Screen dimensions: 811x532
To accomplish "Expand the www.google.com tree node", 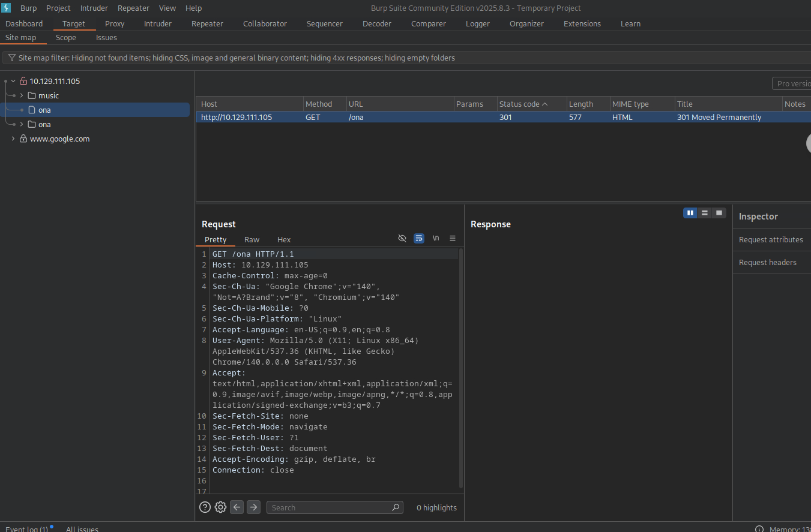I will pyautogui.click(x=13, y=139).
